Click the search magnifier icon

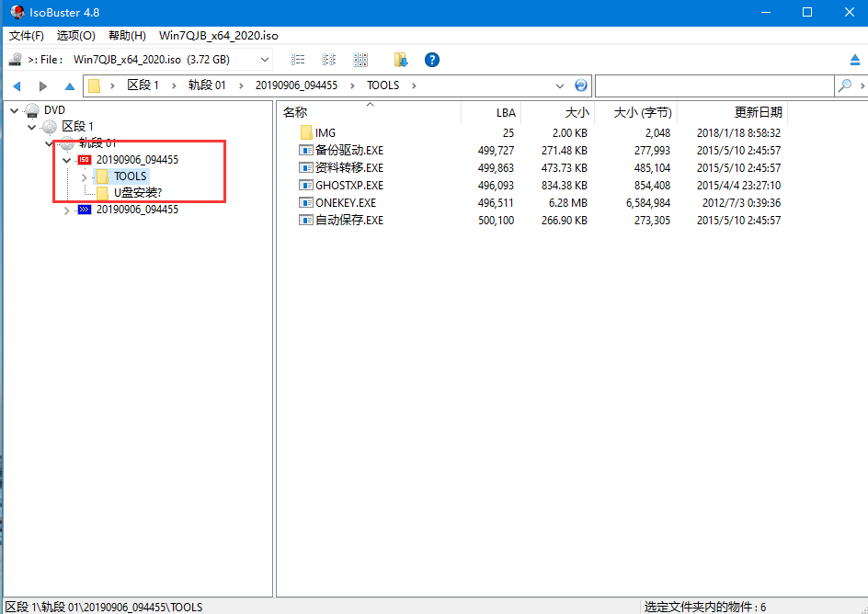[844, 85]
